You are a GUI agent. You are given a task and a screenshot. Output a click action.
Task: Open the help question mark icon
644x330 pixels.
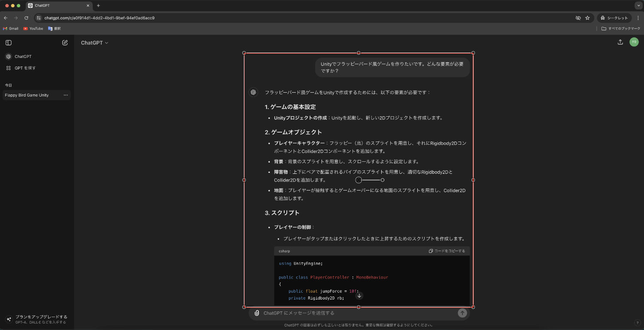click(637, 323)
